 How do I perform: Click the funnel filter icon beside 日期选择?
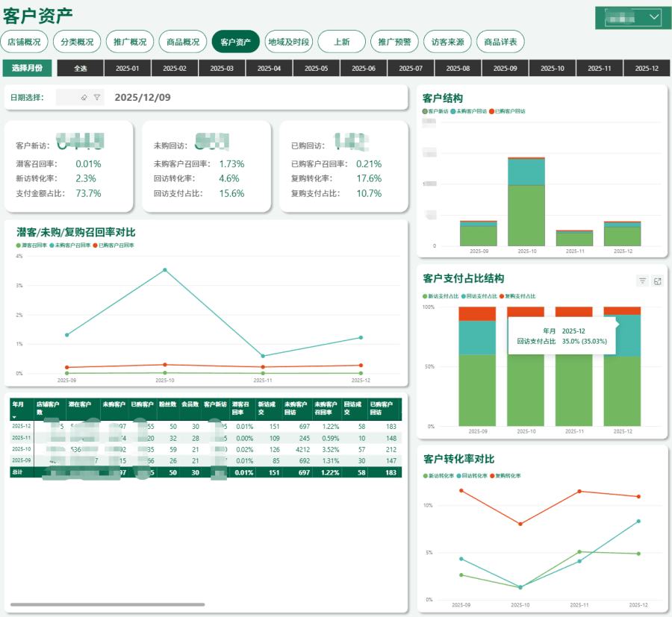click(x=97, y=98)
